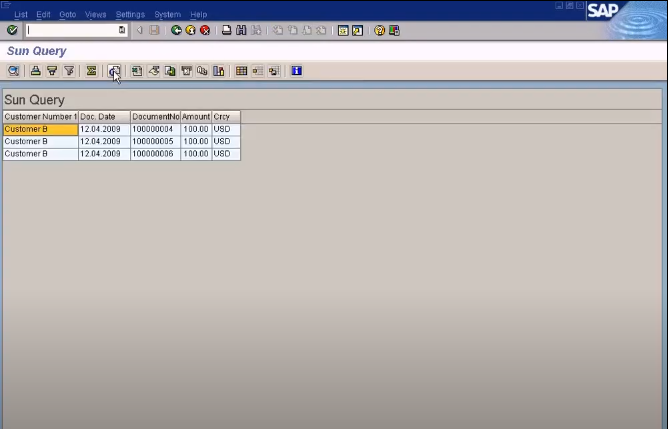Click the Select Layout icon
The image size is (668, 429).
pyautogui.click(x=258, y=71)
